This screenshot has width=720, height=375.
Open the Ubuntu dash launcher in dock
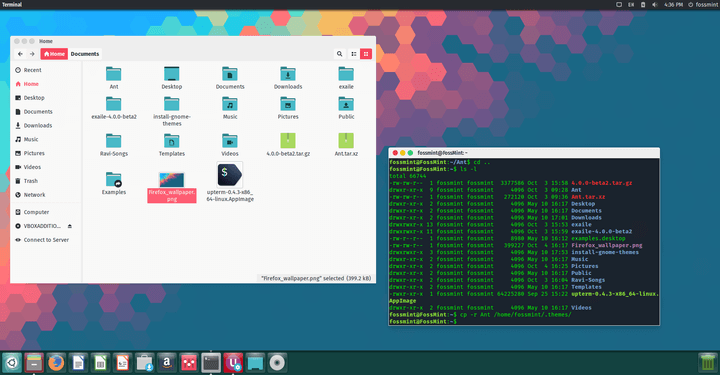tap(12, 363)
